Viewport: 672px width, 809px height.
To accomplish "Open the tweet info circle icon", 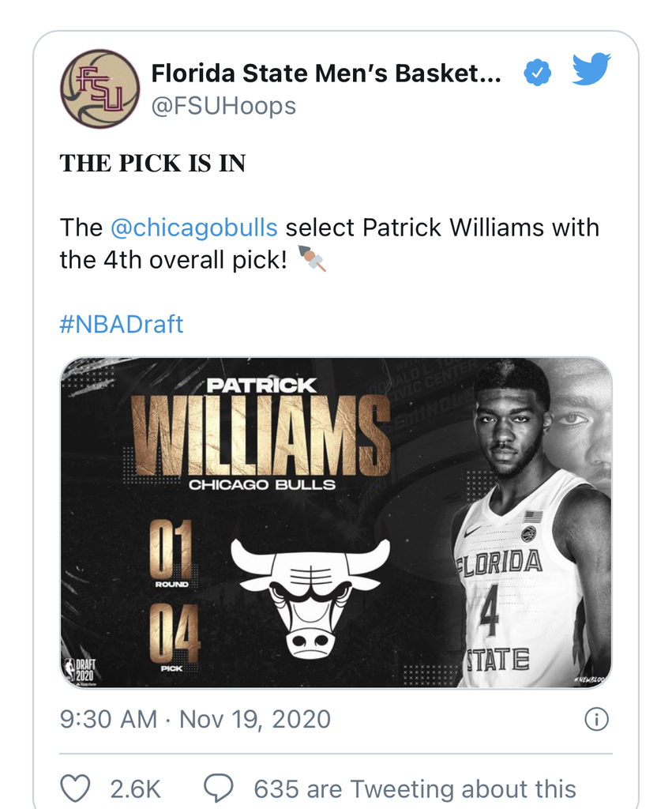I will pyautogui.click(x=597, y=719).
